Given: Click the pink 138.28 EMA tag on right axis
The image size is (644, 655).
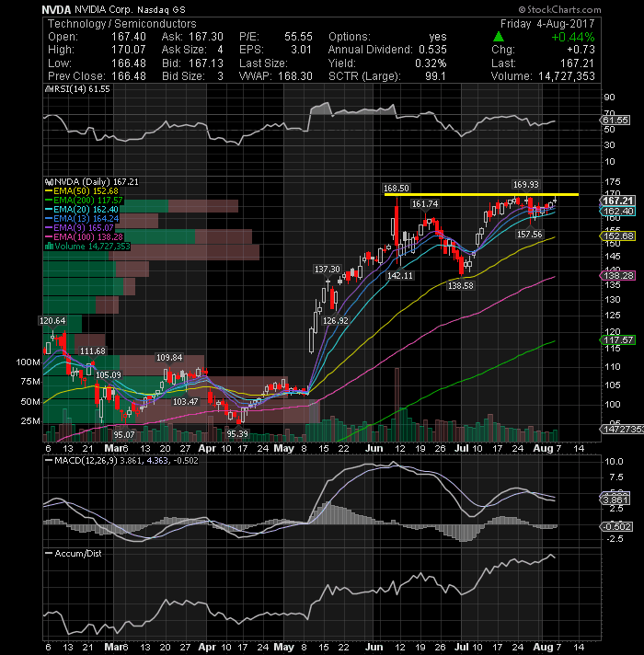Looking at the screenshot, I should point(617,276).
